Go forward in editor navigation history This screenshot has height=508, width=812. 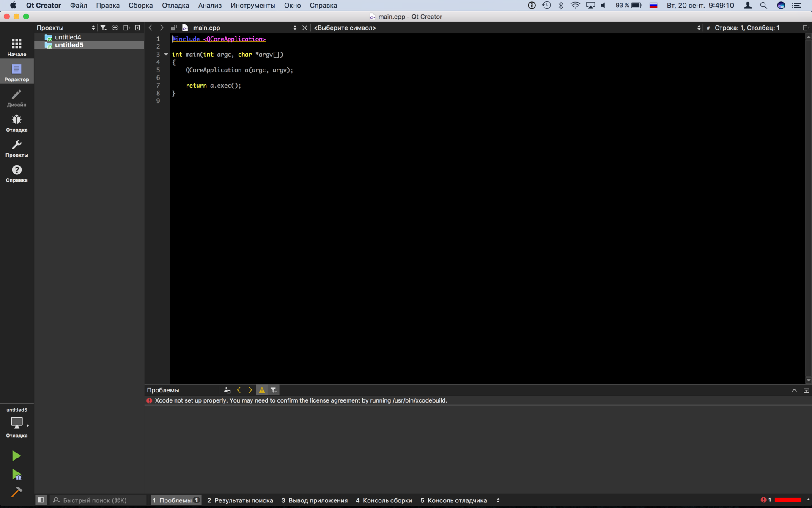click(x=162, y=28)
